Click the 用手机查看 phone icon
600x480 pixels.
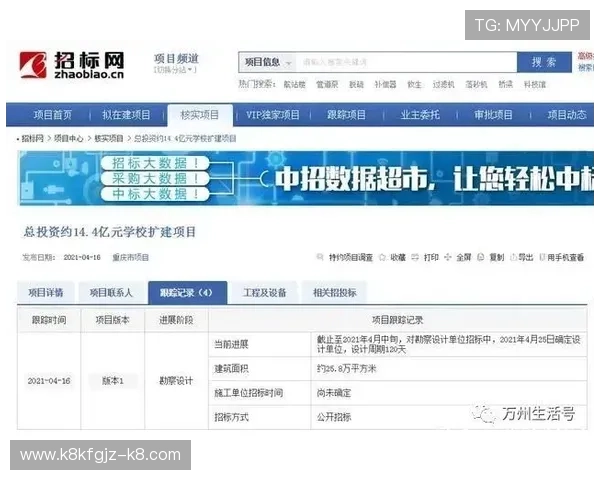(x=542, y=257)
